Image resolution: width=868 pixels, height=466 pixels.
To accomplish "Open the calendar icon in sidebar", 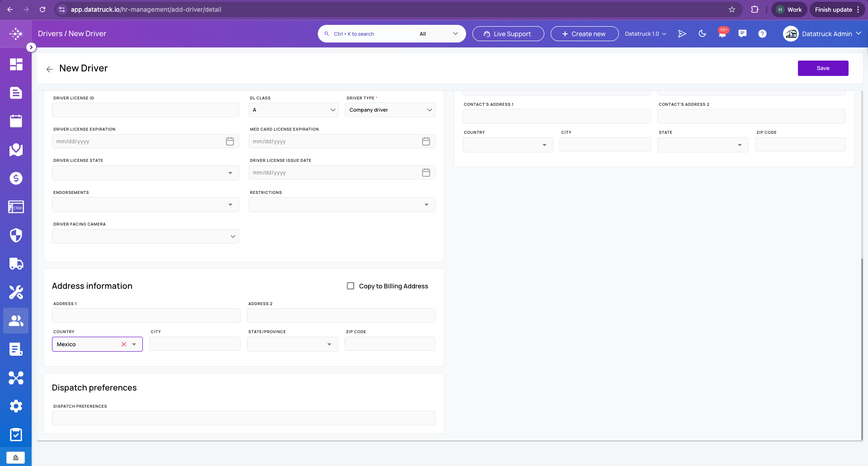I will 16,121.
